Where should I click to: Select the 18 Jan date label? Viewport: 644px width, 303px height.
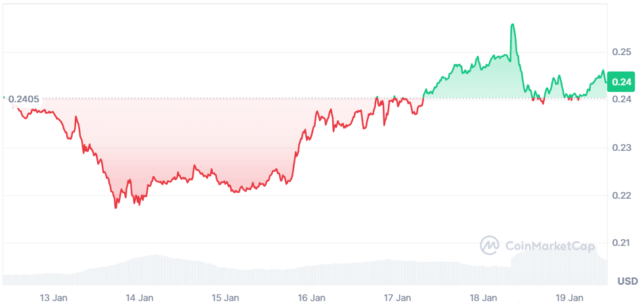coord(483,297)
